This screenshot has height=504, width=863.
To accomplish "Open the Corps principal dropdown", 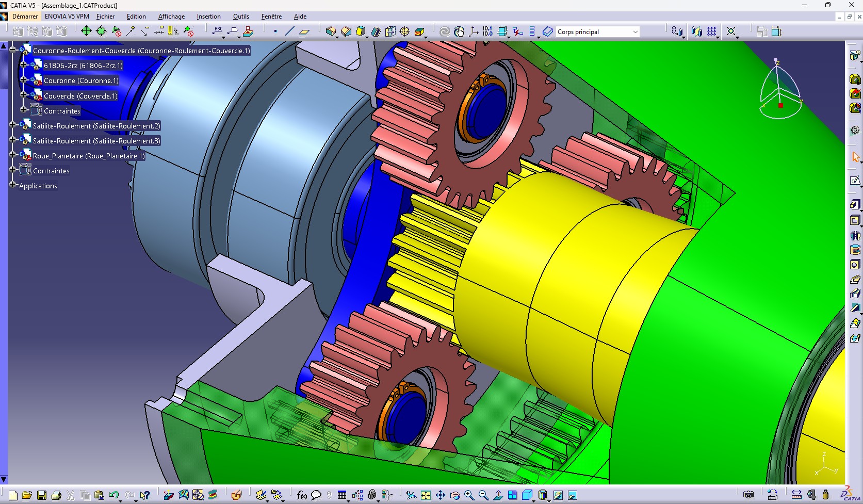I will [636, 32].
